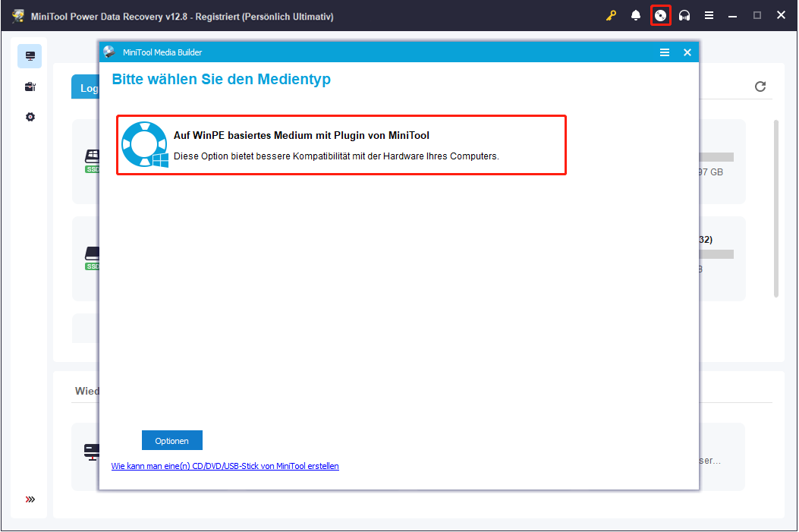Open the CD/DVD/USB-Stick creation help link
This screenshot has height=532, width=799.
click(225, 465)
